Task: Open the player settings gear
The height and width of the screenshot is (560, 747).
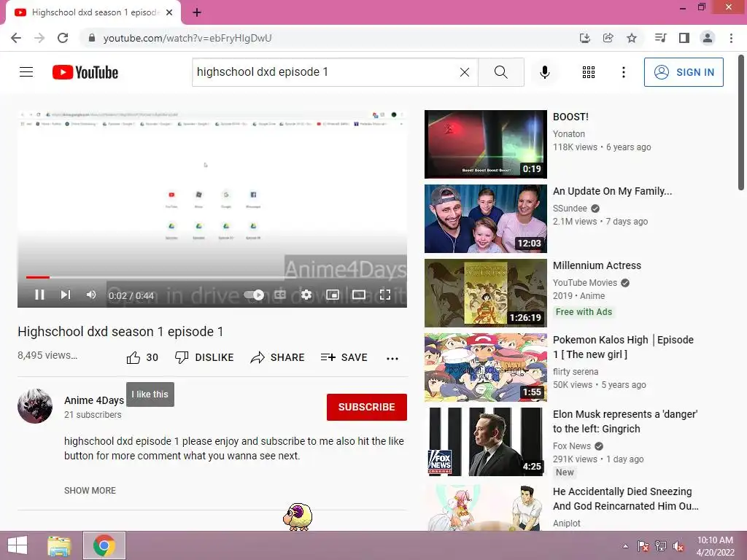Action: tap(306, 295)
